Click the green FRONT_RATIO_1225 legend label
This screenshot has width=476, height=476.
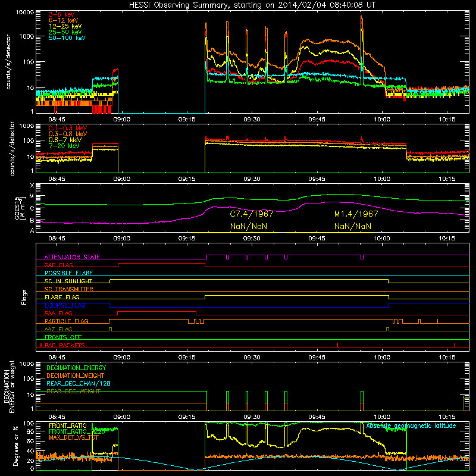(x=77, y=431)
